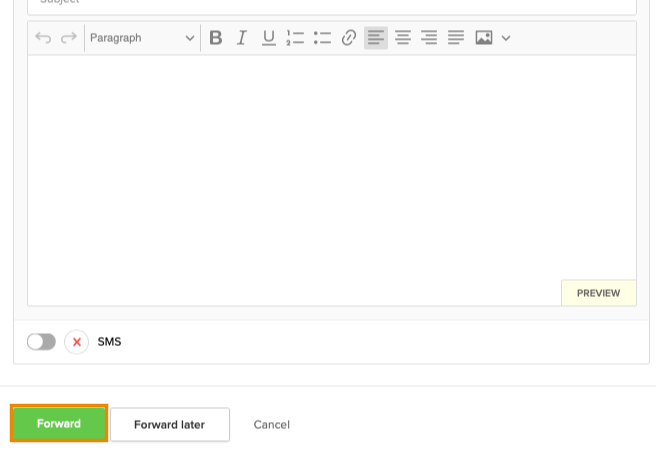Click the red X beside SMS
Image resolution: width=656 pixels, height=457 pixels.
click(77, 342)
